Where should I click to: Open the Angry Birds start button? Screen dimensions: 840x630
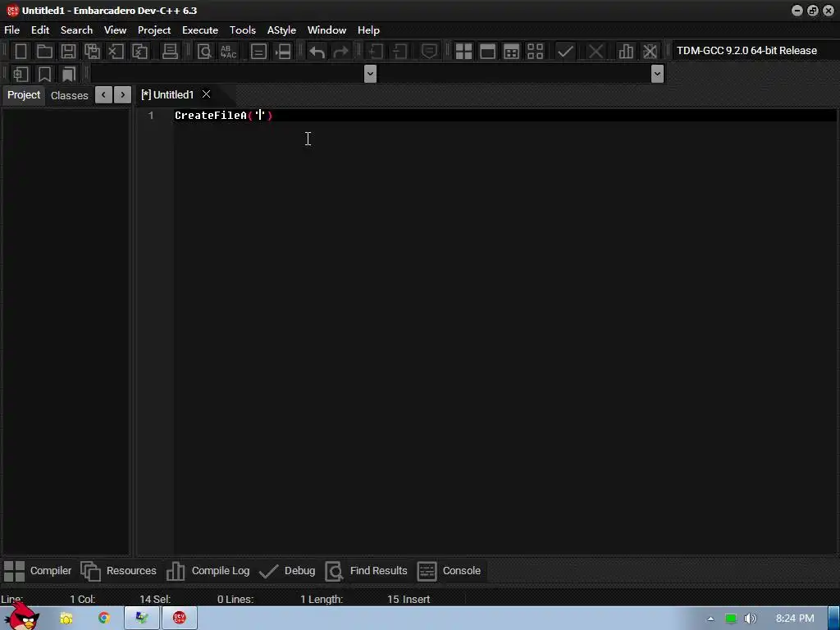pyautogui.click(x=21, y=616)
